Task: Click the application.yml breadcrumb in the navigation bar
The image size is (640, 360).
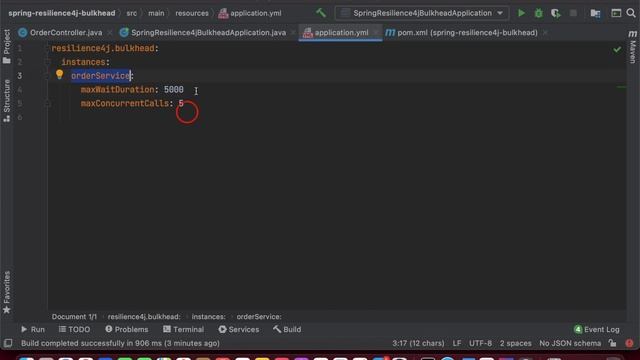Action: coord(250,13)
